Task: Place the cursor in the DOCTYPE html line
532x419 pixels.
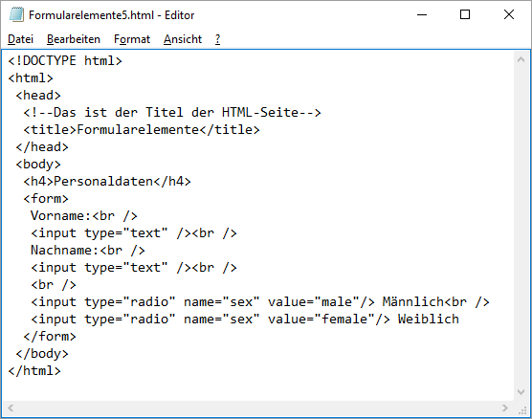Action: tap(65, 60)
